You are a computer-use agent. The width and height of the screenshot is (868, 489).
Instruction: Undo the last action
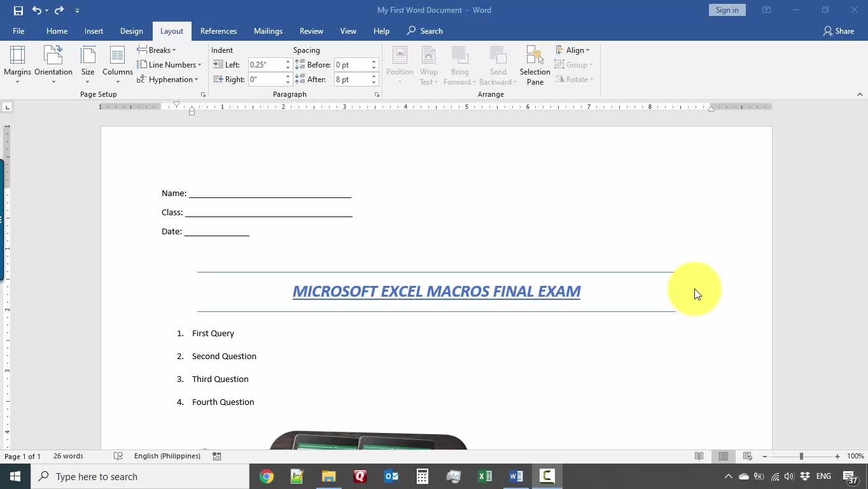[37, 10]
